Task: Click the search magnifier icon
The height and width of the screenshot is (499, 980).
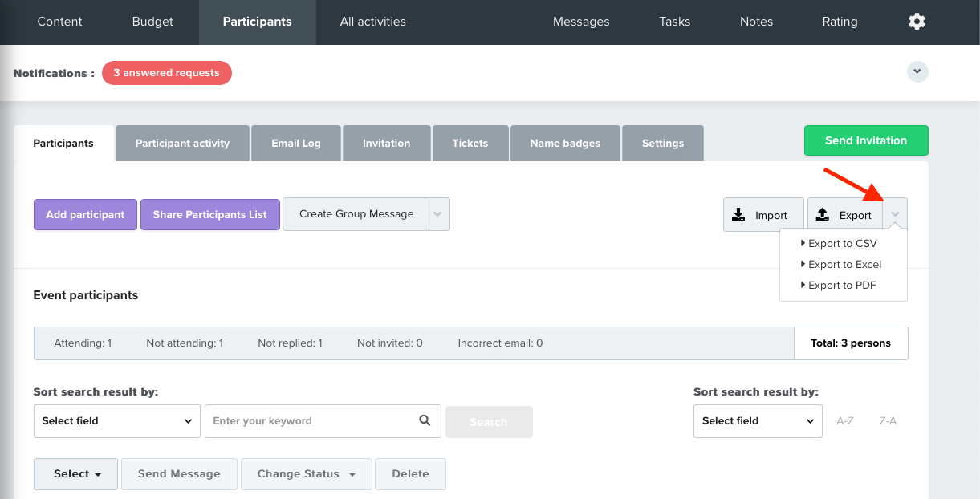Action: click(x=425, y=420)
